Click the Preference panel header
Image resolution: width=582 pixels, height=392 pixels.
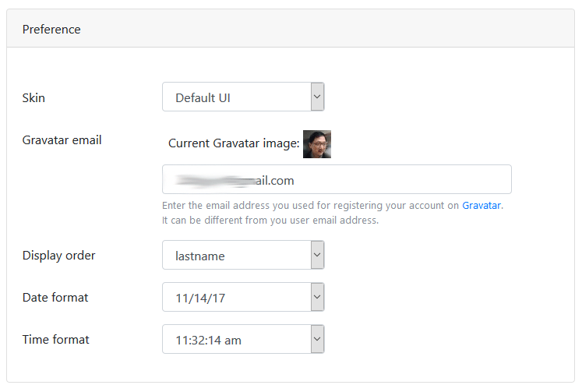tap(51, 30)
